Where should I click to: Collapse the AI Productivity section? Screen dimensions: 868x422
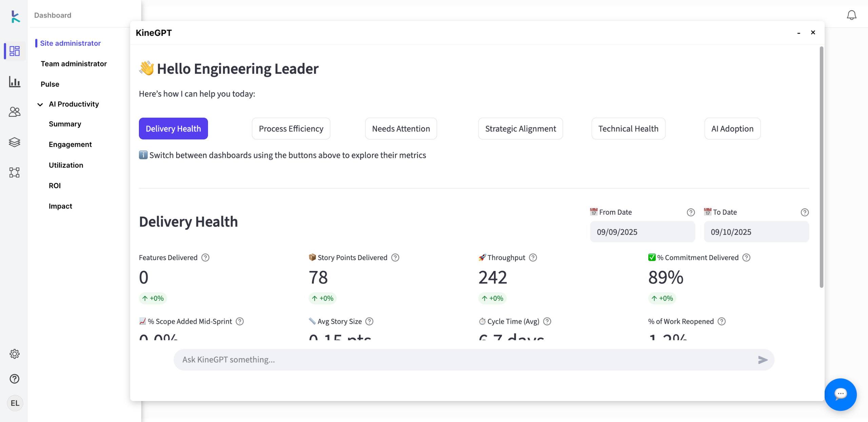click(x=40, y=104)
